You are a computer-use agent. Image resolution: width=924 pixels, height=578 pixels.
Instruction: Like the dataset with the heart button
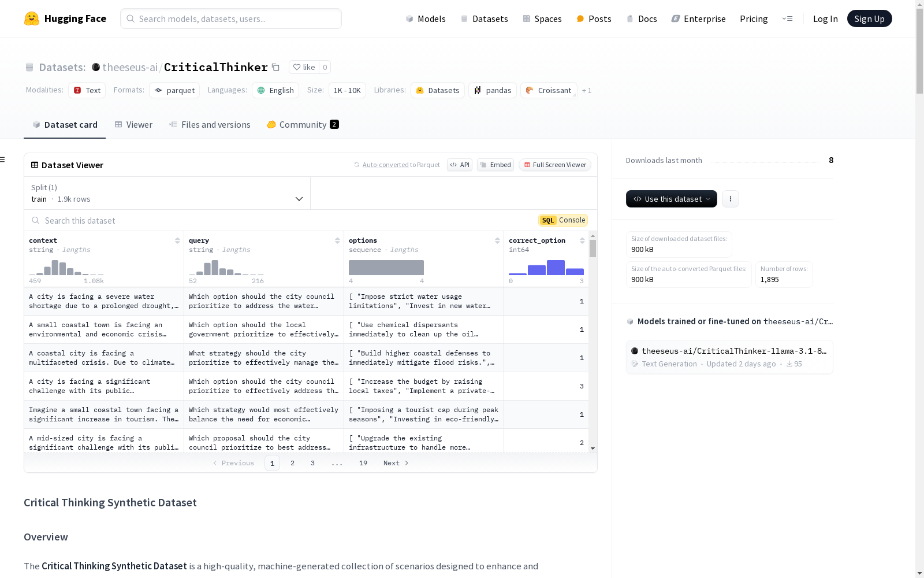pyautogui.click(x=304, y=67)
